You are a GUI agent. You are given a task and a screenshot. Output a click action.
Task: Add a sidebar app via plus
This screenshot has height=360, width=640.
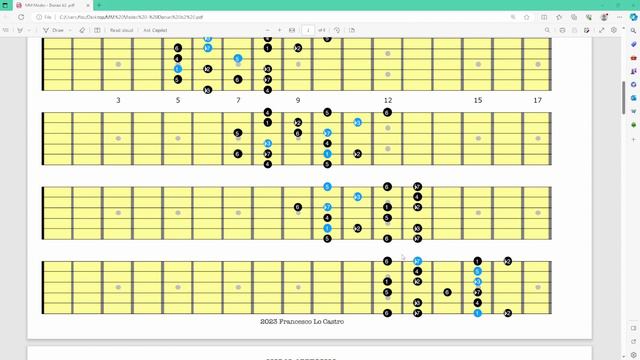pyautogui.click(x=633, y=140)
